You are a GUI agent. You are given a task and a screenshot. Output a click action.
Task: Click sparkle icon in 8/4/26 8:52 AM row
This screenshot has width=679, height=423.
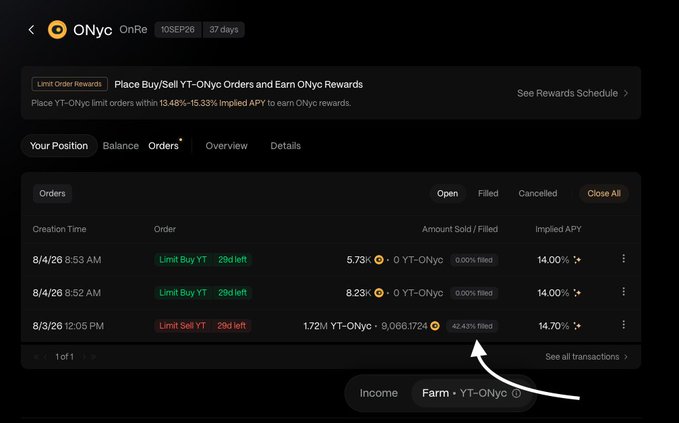click(577, 293)
